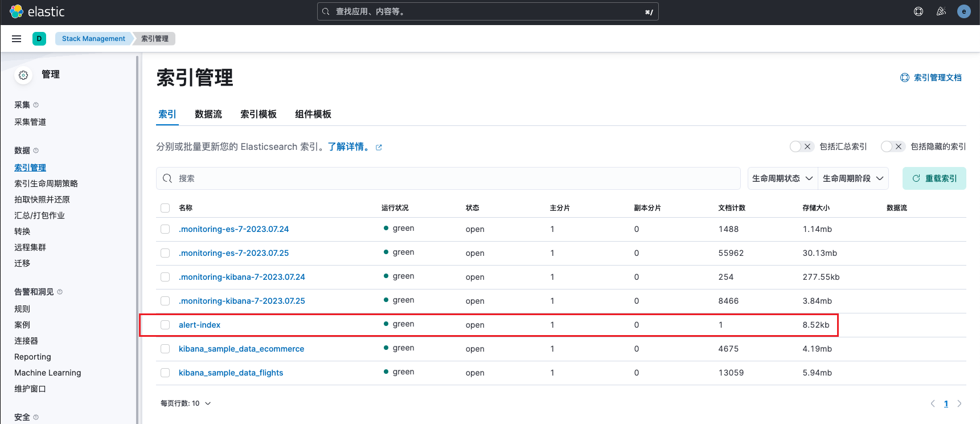Viewport: 980px width, 424px height.
Task: Check the kibana_sample_data_ecommerce row checkbox
Action: [165, 349]
